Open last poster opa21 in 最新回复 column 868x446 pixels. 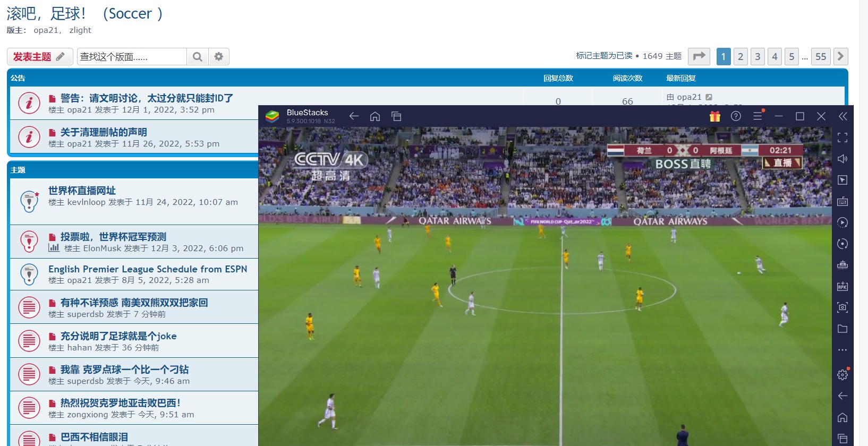pos(689,97)
